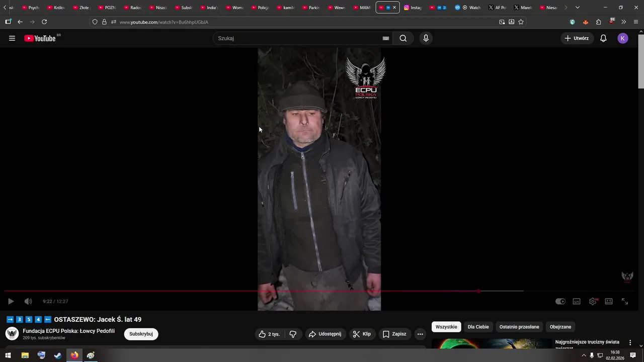644x362 pixels.
Task: Click the Utwórz create button
Action: coord(577,38)
